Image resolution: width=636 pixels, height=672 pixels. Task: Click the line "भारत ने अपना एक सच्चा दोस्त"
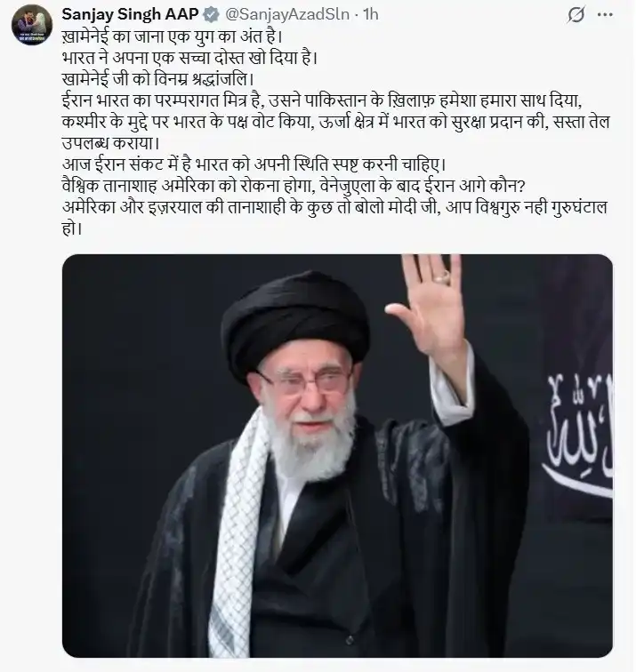click(189, 58)
